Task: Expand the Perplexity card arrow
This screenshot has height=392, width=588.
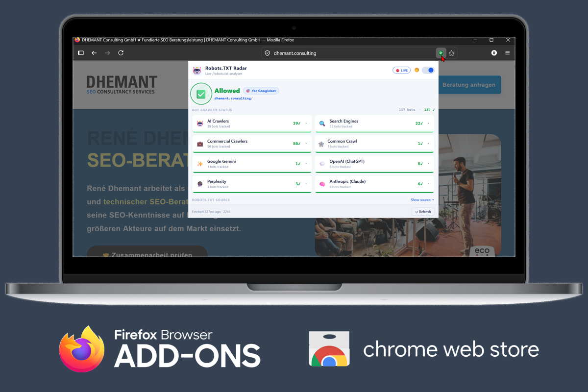Action: 306,184
